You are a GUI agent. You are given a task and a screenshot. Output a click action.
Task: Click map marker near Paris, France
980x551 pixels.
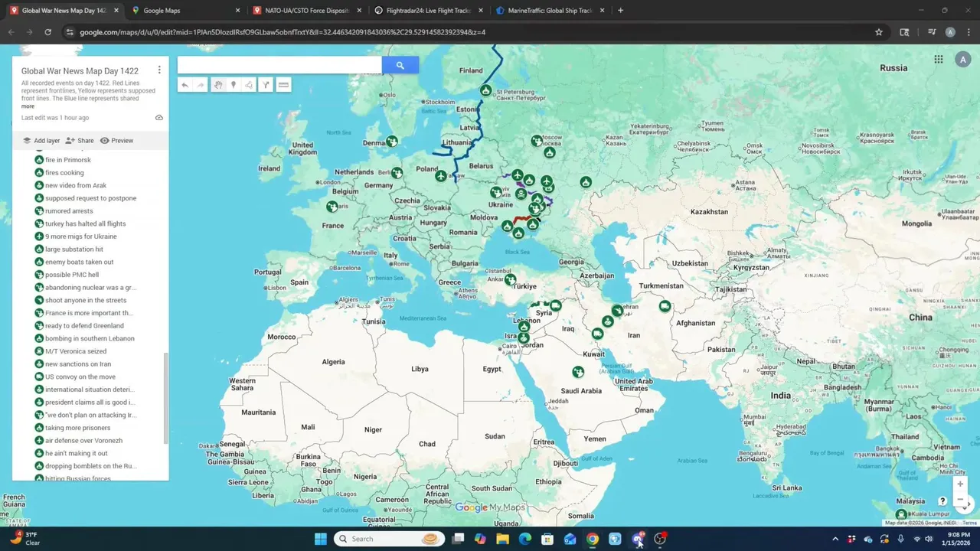332,207
